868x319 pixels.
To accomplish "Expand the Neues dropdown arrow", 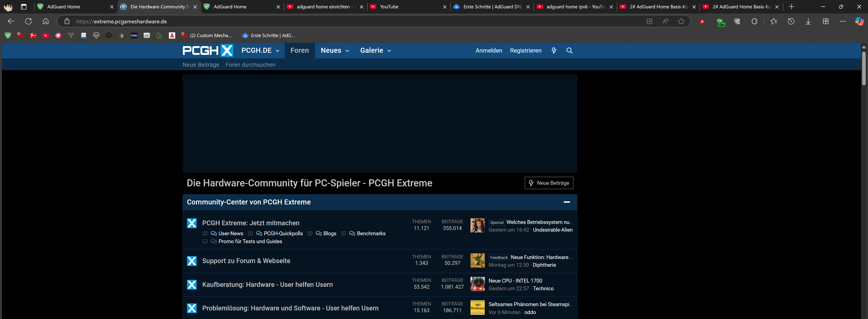I will [x=347, y=51].
